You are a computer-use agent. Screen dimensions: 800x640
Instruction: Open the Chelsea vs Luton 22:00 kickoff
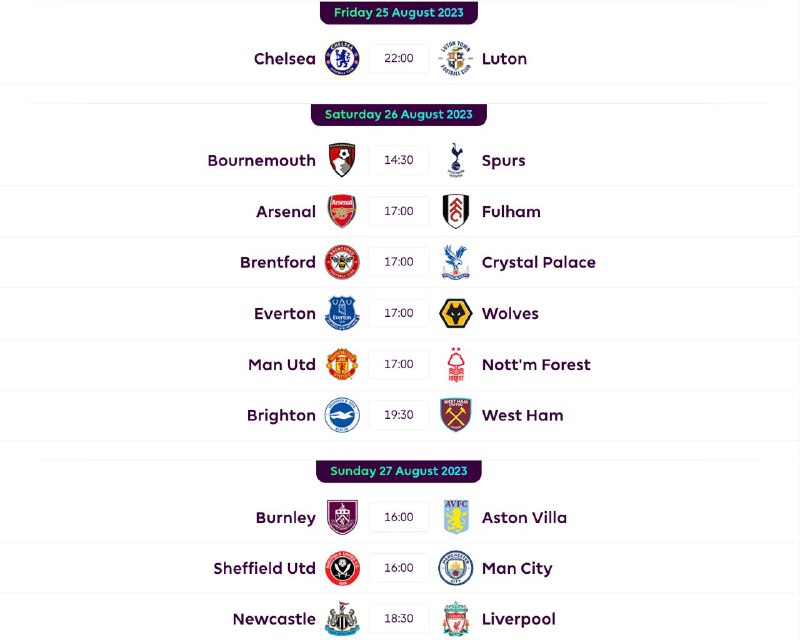[398, 59]
